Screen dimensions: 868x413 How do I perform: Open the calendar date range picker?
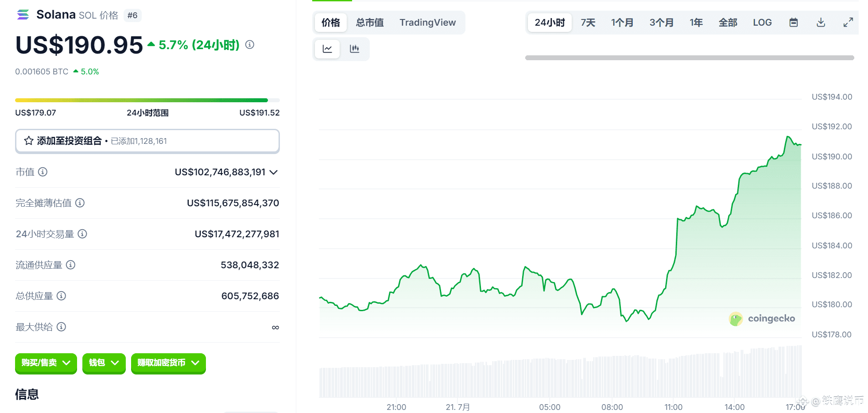[794, 23]
